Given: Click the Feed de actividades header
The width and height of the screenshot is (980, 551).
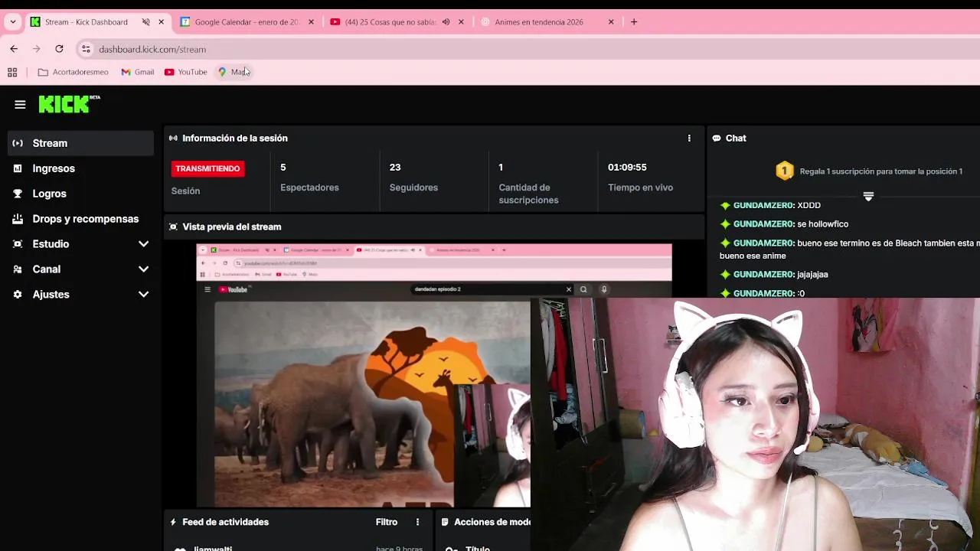Looking at the screenshot, I should coord(225,522).
